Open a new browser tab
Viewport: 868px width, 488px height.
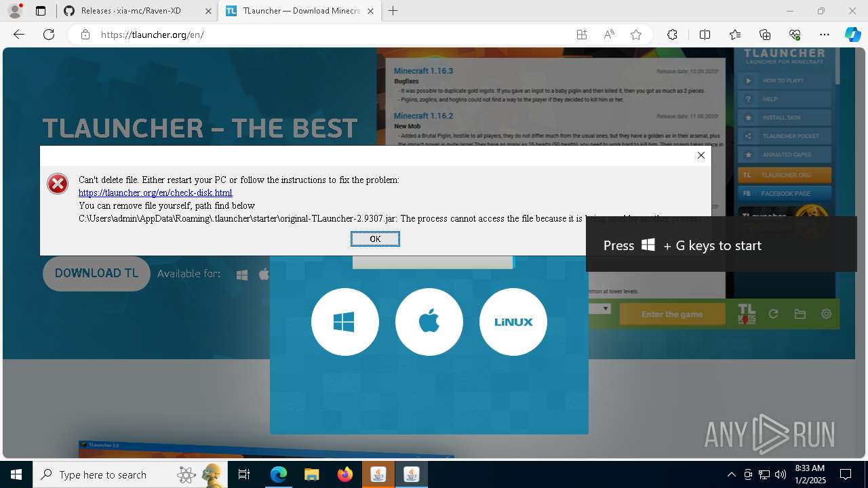click(393, 11)
